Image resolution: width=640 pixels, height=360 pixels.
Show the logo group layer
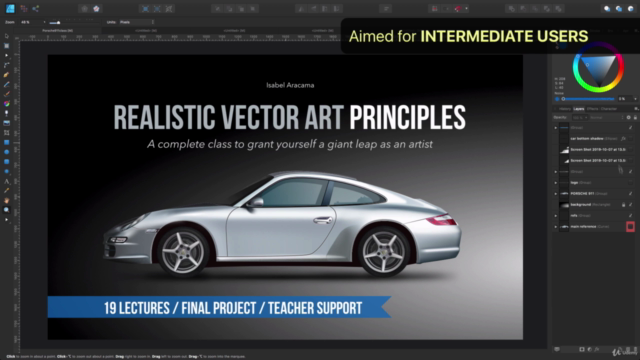[x=631, y=182]
